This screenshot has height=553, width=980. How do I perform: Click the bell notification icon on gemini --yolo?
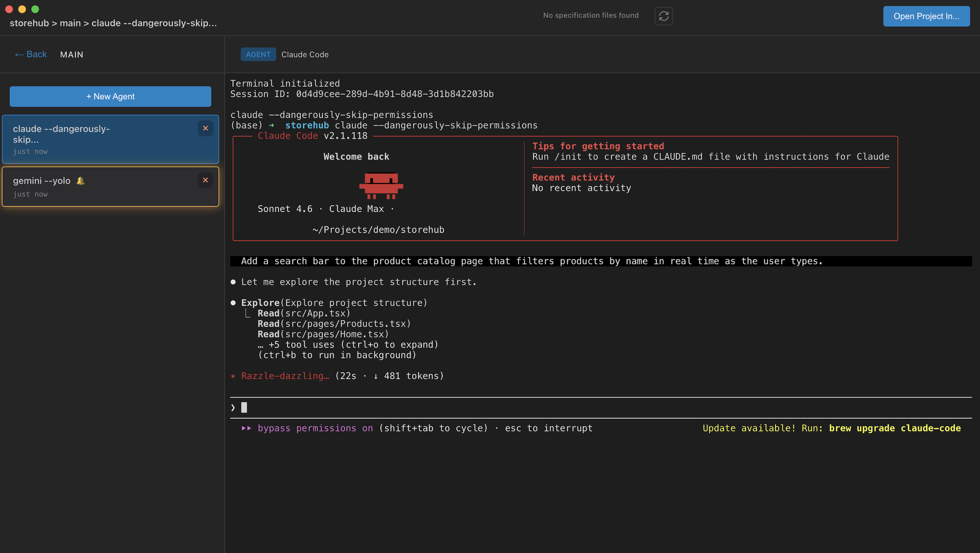coord(80,181)
